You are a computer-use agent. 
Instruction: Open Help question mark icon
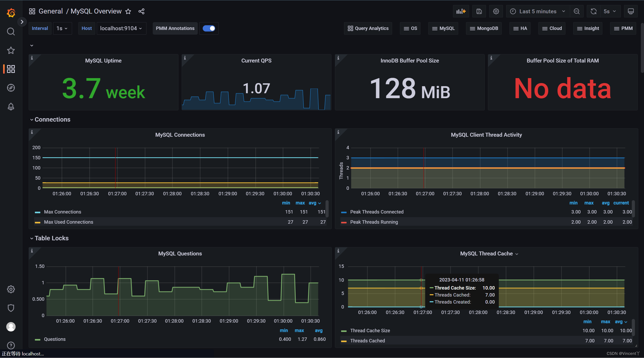click(11, 346)
